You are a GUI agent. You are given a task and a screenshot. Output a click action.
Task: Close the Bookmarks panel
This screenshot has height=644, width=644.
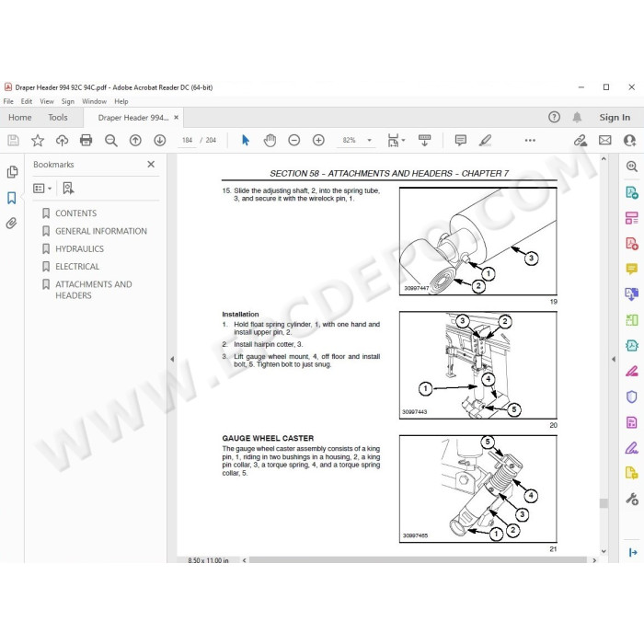click(151, 165)
